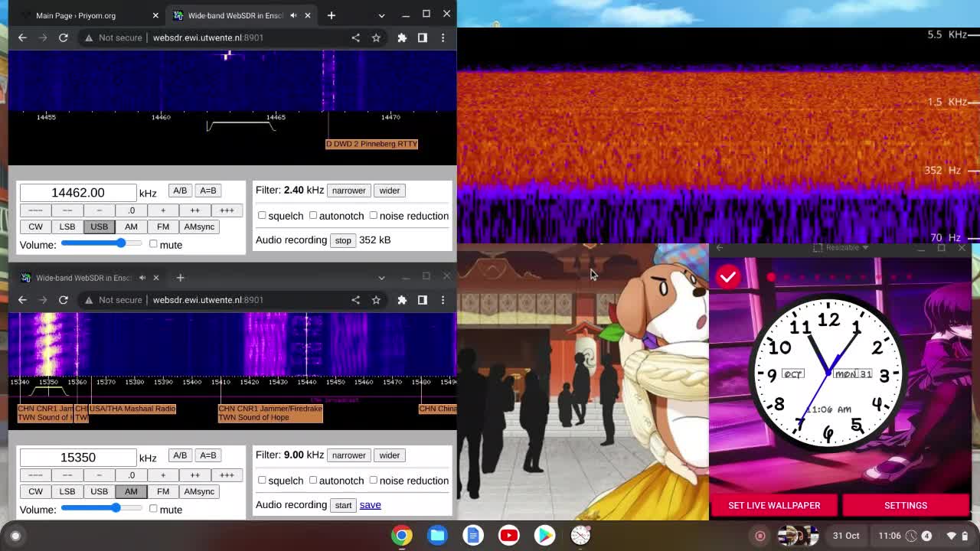Open ChromeOS launcher button
The width and height of the screenshot is (980, 551).
(x=15, y=536)
